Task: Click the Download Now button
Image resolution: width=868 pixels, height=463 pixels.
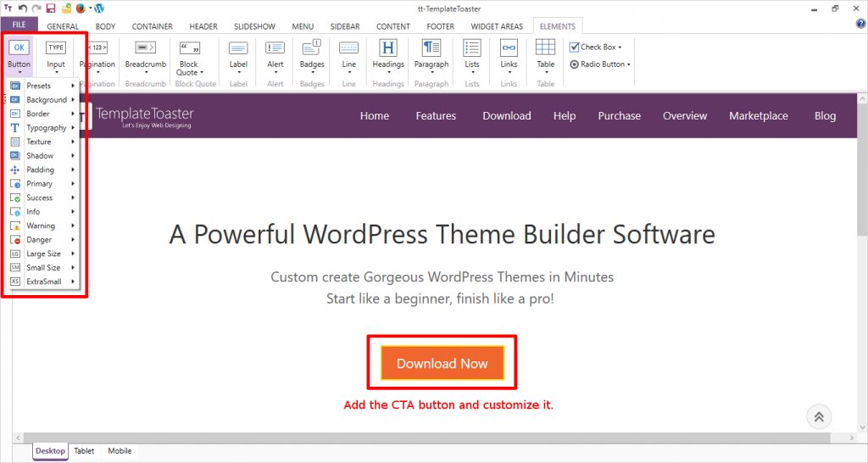Action: pyautogui.click(x=442, y=363)
